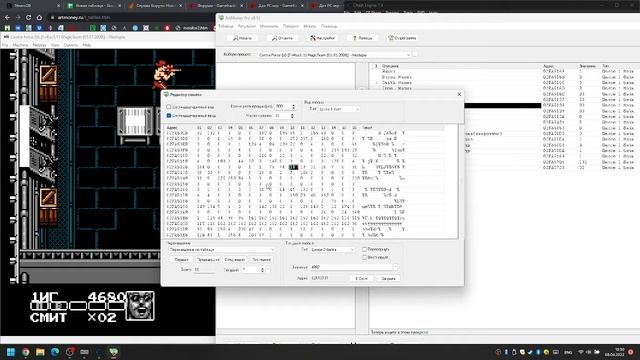Open the О программе about button
Image resolution: width=640 pixels, height=360 pixels.
point(402,38)
